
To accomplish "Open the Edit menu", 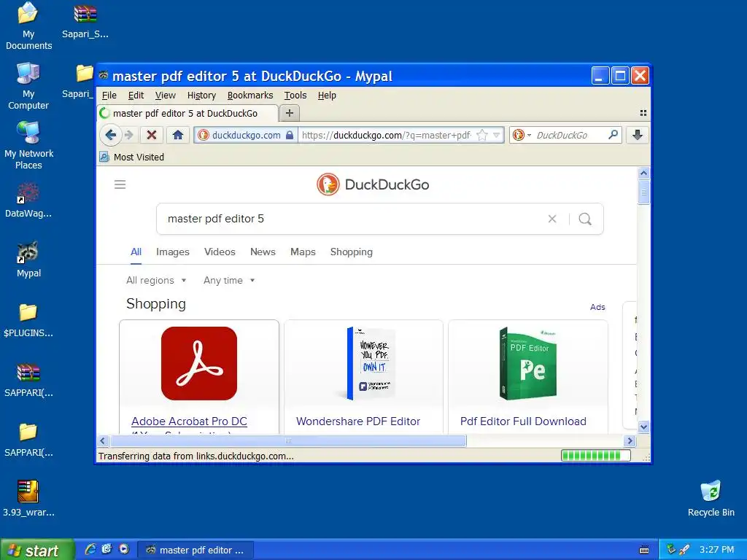I will click(136, 96).
